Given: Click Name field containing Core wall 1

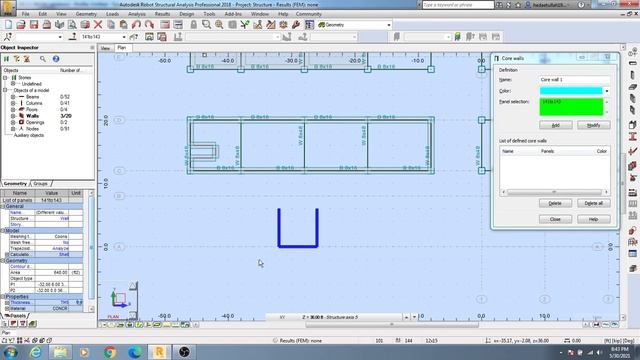Looking at the screenshot, I should 574,80.
